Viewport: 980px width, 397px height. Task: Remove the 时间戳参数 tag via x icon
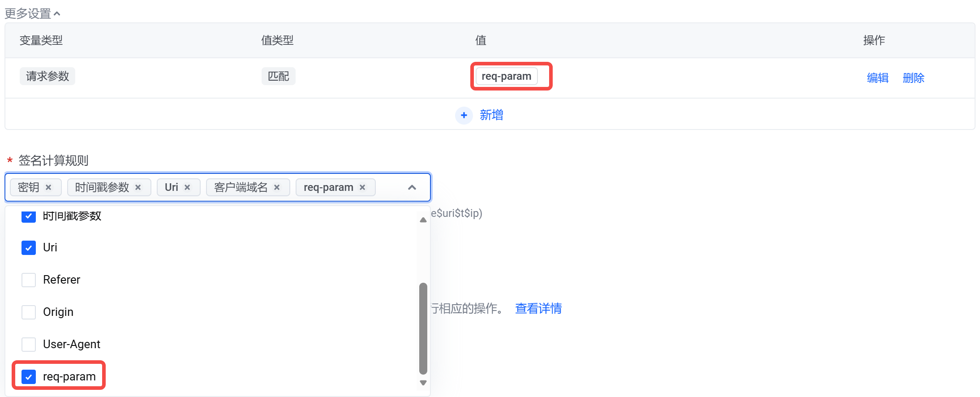point(138,187)
